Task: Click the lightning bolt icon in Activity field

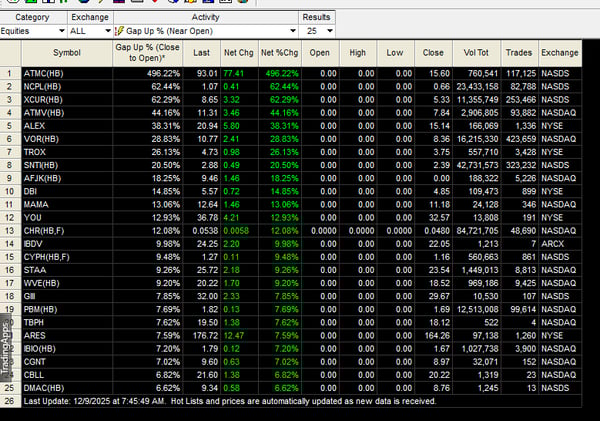Action: click(x=119, y=31)
